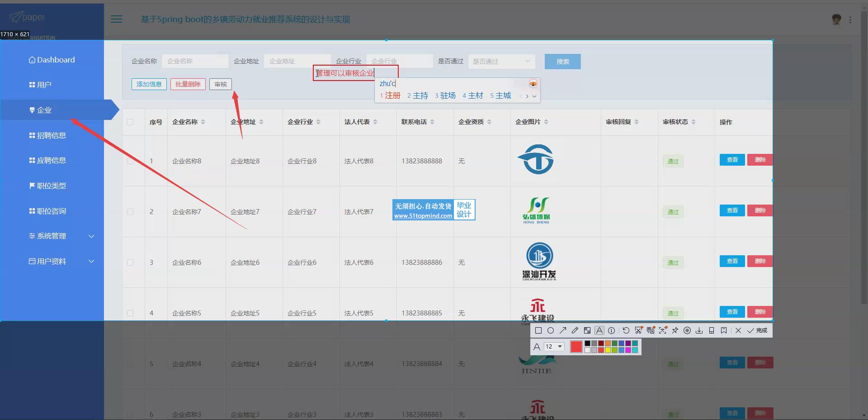Open the 用户 menu item

point(40,85)
